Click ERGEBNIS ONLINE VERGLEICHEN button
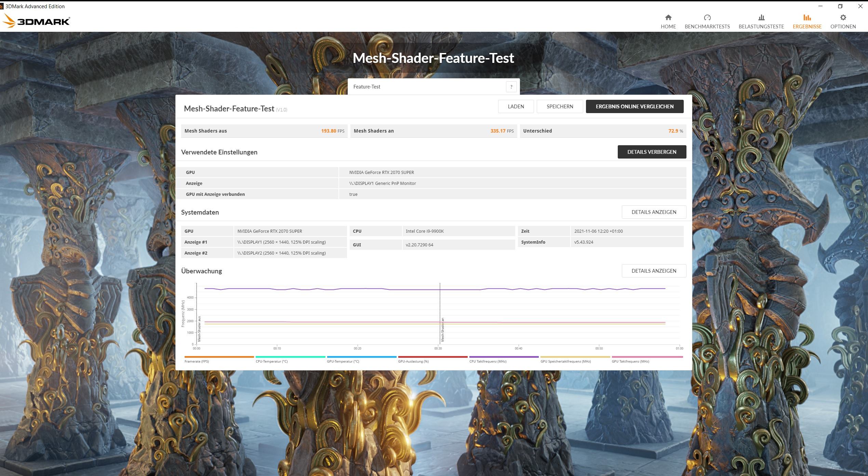 pos(635,106)
